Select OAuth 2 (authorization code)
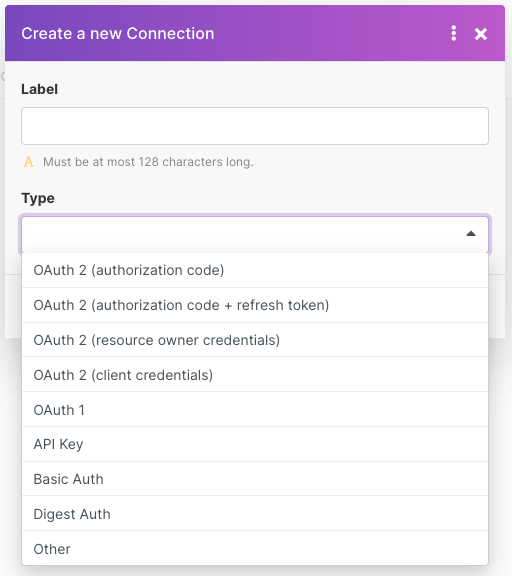The image size is (512, 576). (255, 270)
